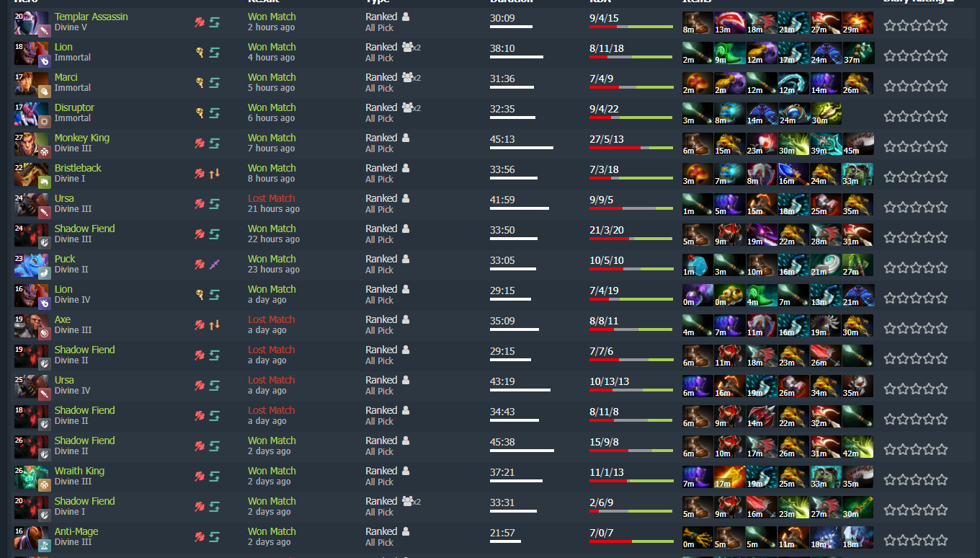Give the Anti-Mage match one star
The width and height of the screenshot is (980, 558).
point(890,540)
